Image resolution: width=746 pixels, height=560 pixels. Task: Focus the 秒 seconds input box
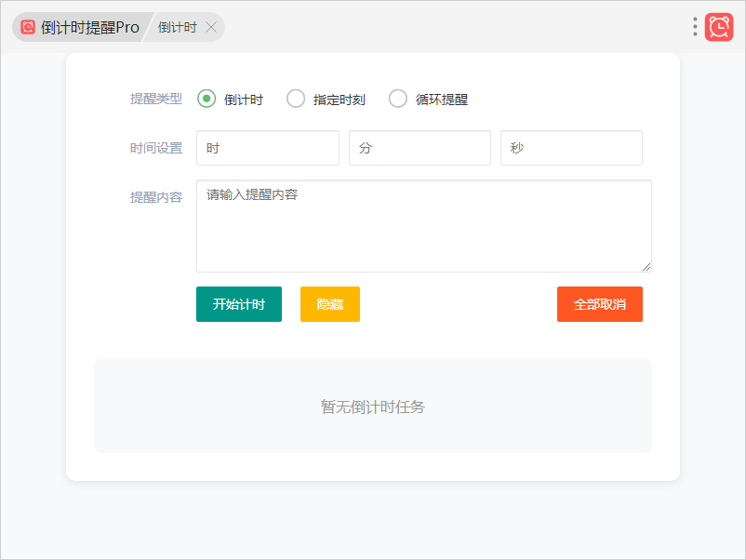571,148
